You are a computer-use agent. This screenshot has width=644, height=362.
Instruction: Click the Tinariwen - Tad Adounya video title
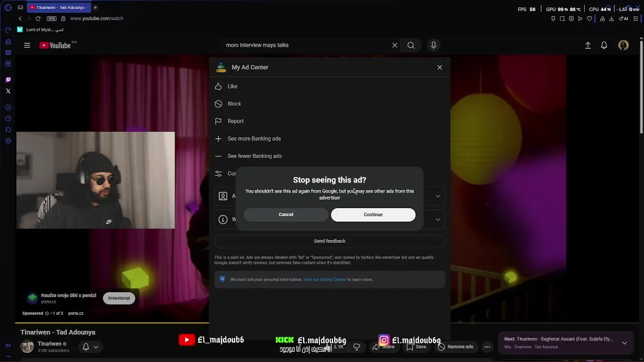pos(58,332)
